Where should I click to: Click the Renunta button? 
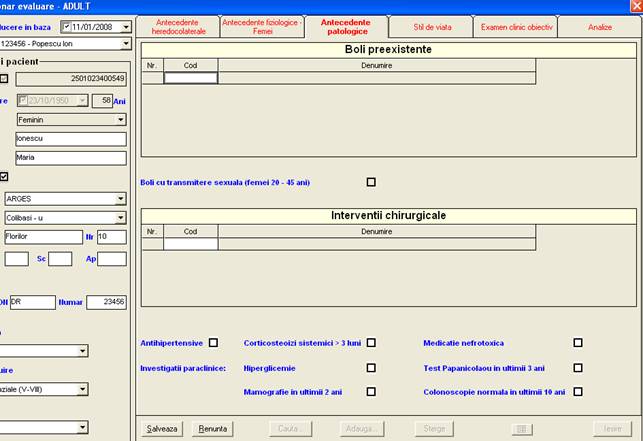pos(211,429)
